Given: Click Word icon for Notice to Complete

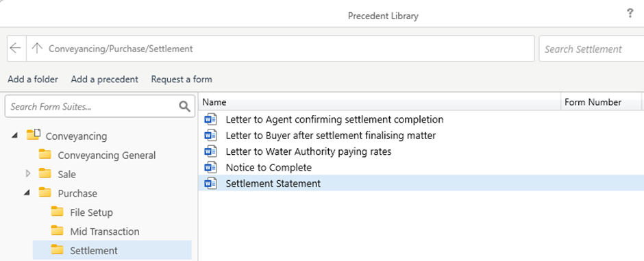Looking at the screenshot, I should point(210,167).
